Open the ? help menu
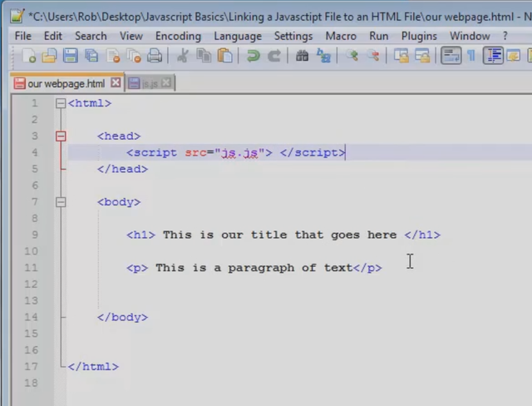Viewport: 532px width, 406px height. coord(505,36)
